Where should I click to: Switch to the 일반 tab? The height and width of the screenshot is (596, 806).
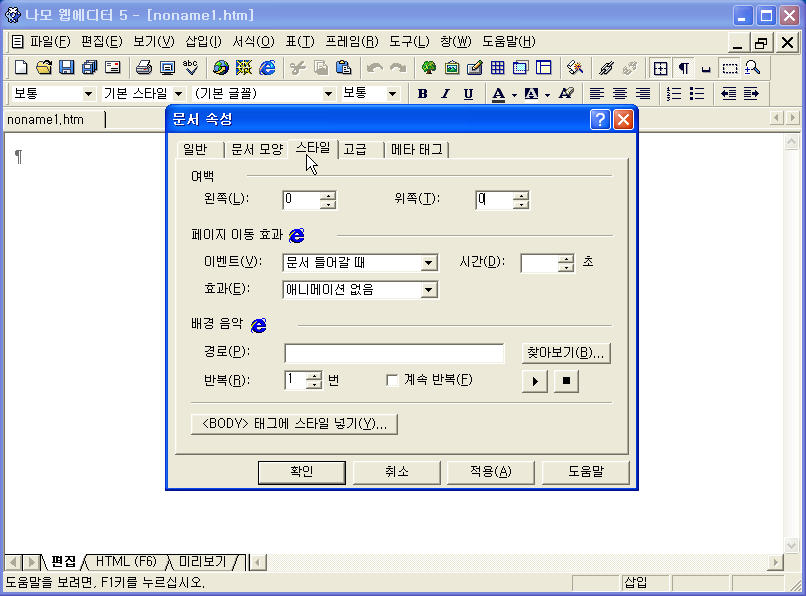pyautogui.click(x=195, y=150)
